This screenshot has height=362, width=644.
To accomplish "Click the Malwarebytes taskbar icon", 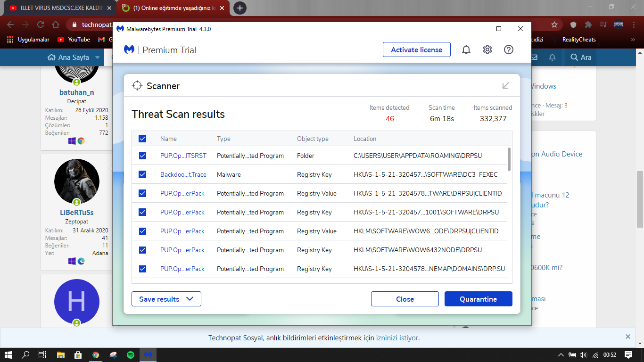I will pyautogui.click(x=148, y=355).
